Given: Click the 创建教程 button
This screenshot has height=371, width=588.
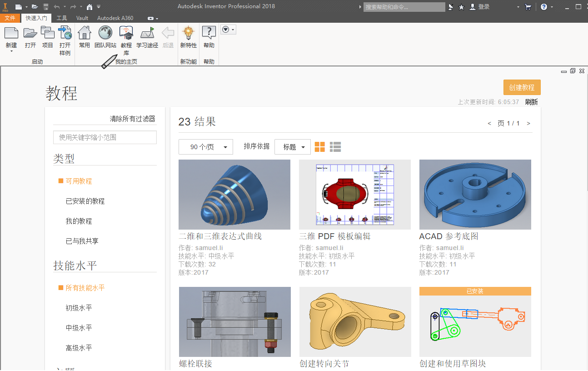Looking at the screenshot, I should [x=522, y=88].
